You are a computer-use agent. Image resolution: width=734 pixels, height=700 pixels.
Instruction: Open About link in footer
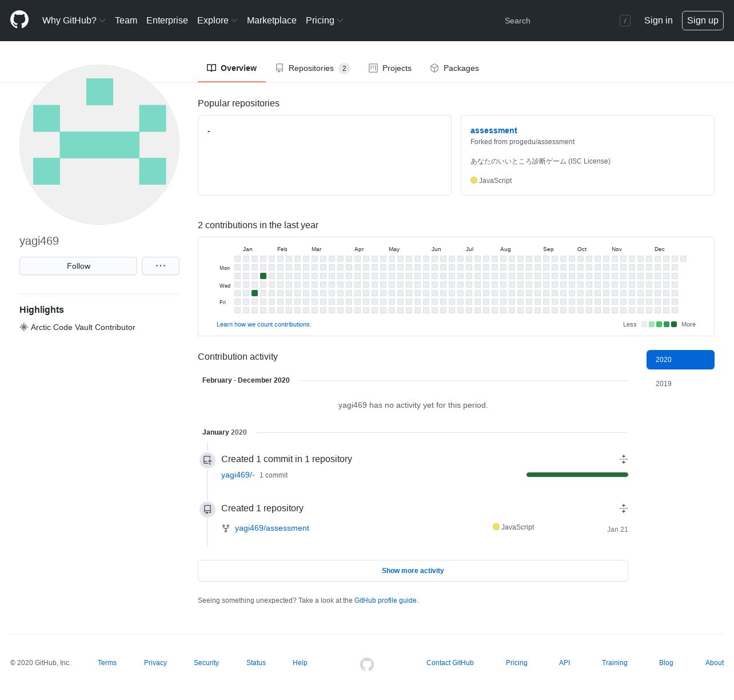tap(715, 663)
